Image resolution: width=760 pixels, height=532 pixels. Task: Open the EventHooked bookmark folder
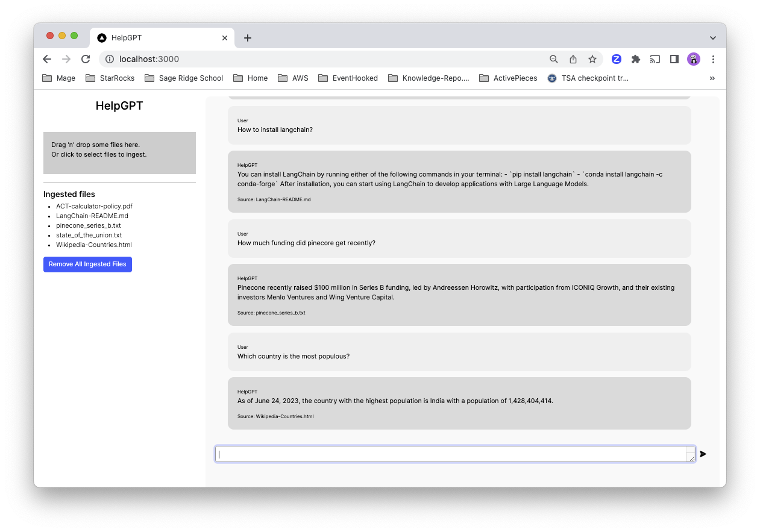point(348,78)
